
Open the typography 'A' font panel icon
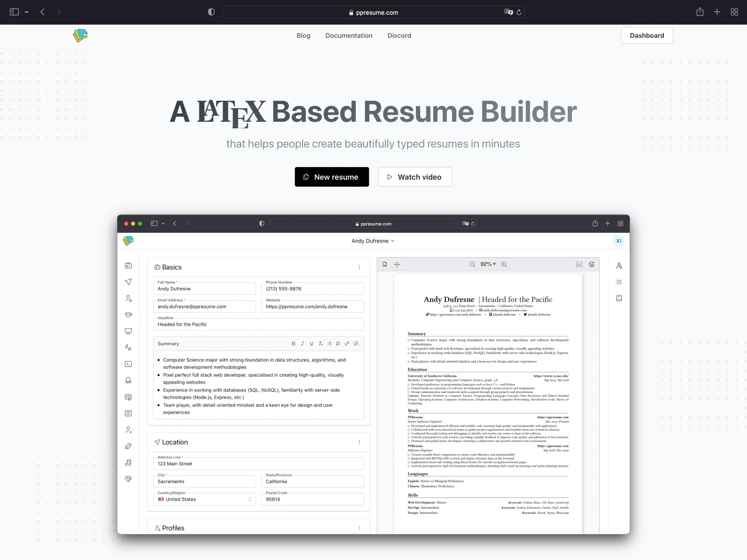coord(619,266)
